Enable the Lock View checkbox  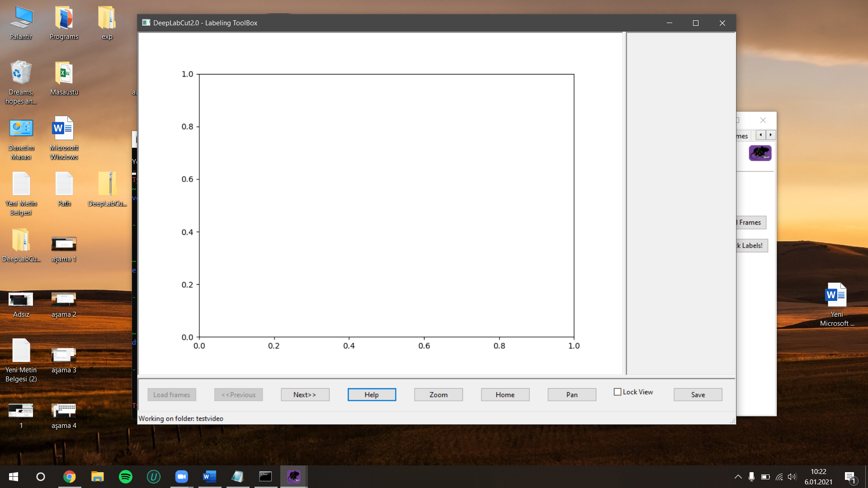pyautogui.click(x=617, y=392)
